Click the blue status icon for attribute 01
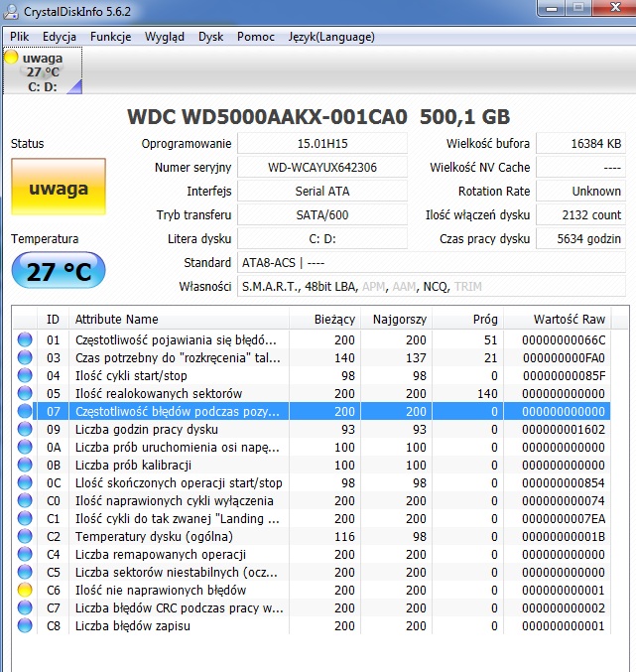The height and width of the screenshot is (672, 636). tap(25, 339)
